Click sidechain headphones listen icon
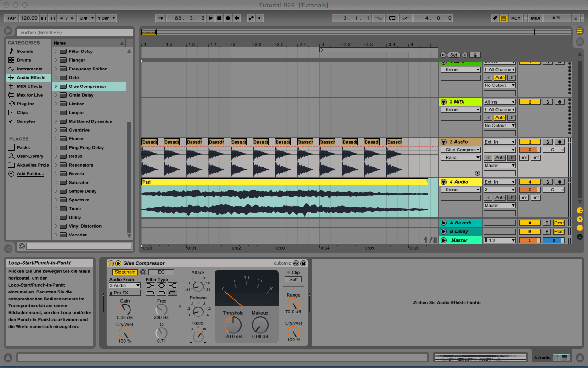 143,272
